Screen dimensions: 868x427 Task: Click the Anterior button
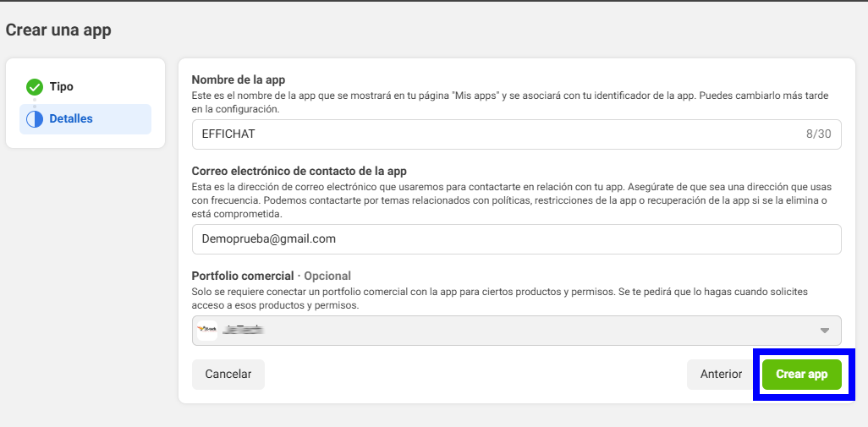pos(721,375)
